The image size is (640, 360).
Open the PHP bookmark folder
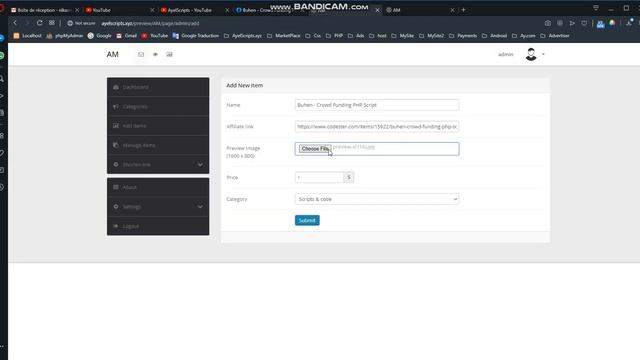coord(334,36)
